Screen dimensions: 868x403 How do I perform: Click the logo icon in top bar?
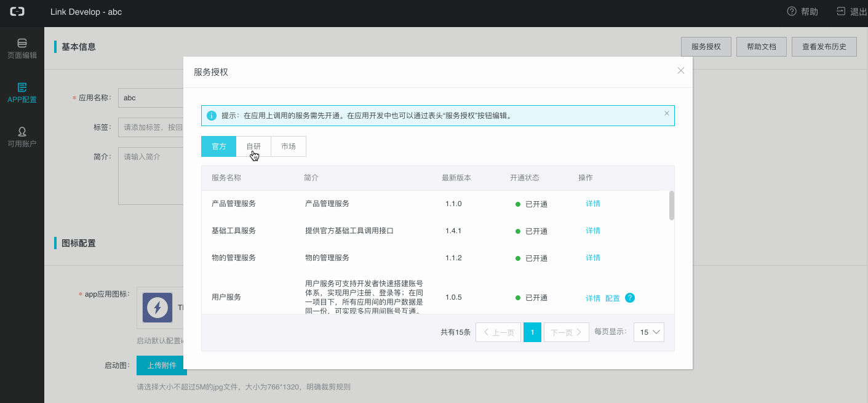pyautogui.click(x=17, y=12)
